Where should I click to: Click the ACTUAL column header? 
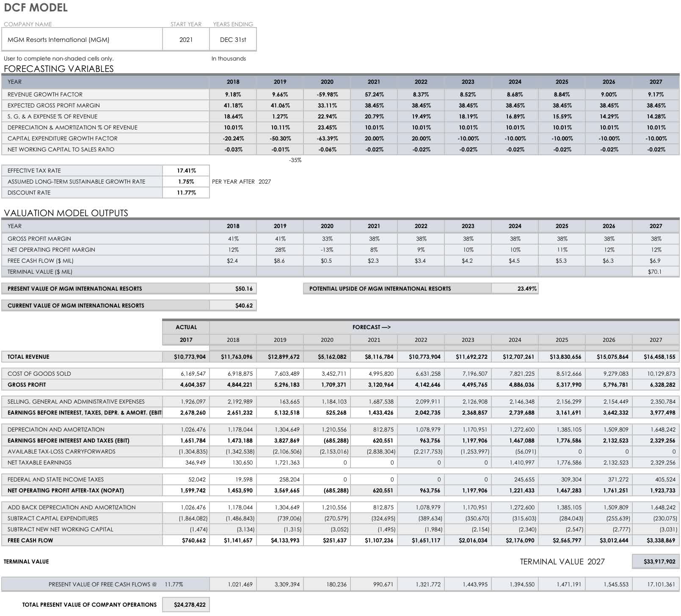(x=186, y=327)
